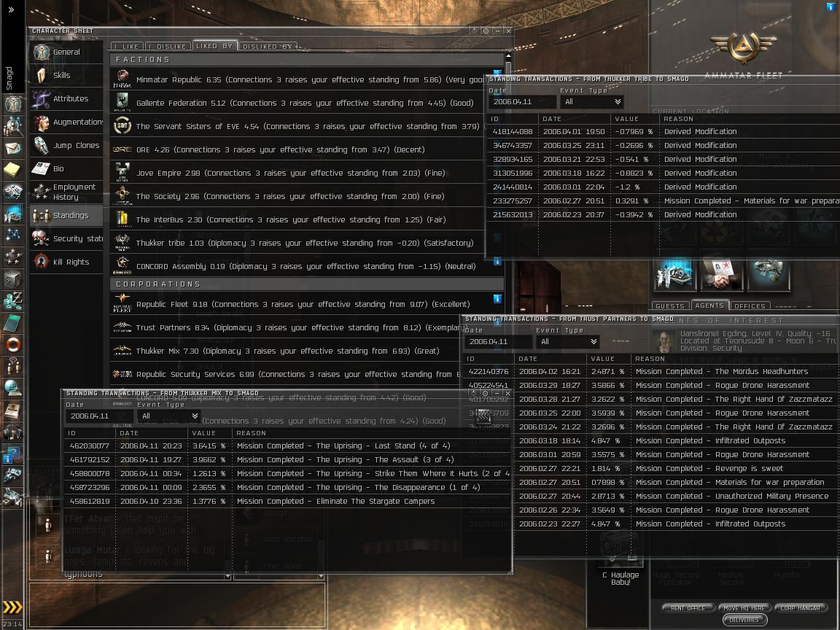Click the Move HQ Here button
The height and width of the screenshot is (630, 840).
tap(744, 608)
